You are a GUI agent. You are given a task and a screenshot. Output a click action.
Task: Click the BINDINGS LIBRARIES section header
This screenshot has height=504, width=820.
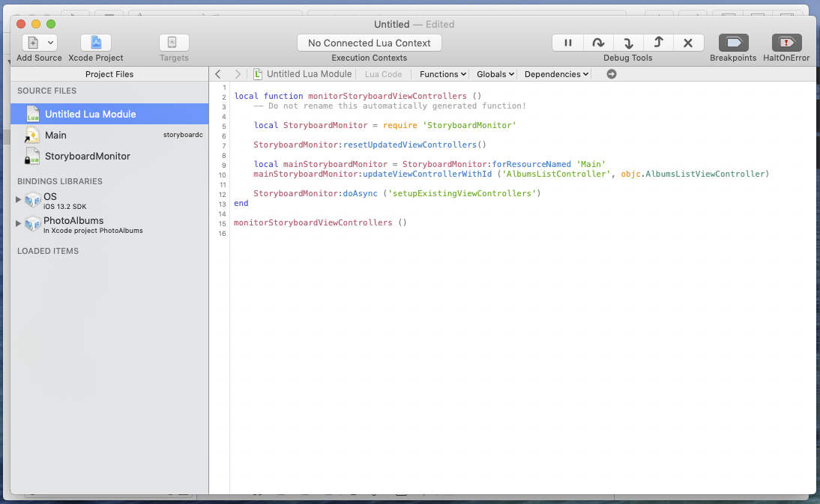click(x=60, y=181)
